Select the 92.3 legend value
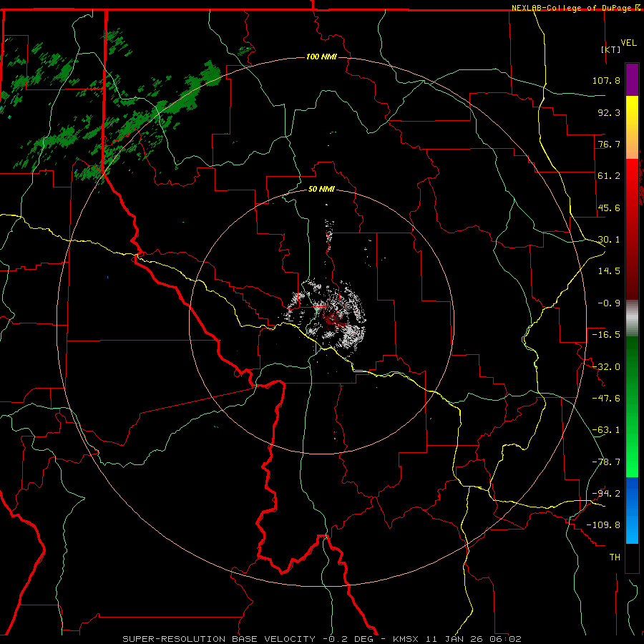Image resolution: width=644 pixels, height=644 pixels. click(609, 112)
